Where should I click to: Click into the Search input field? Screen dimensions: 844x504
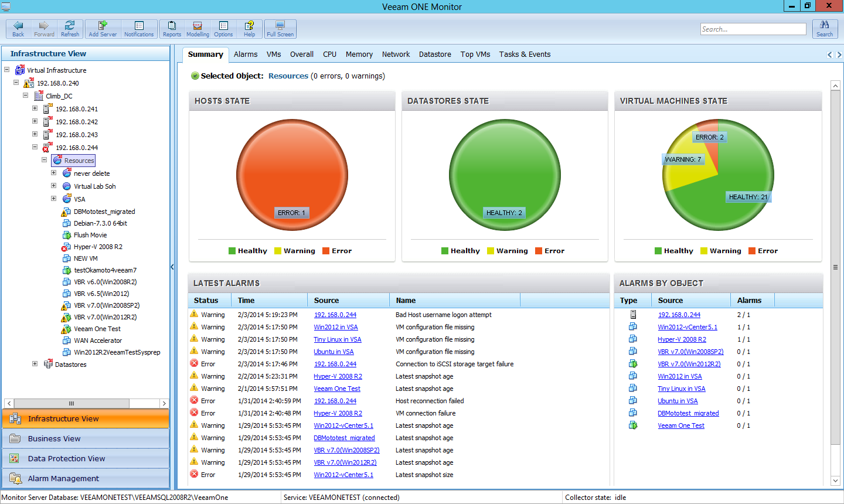[x=753, y=29]
